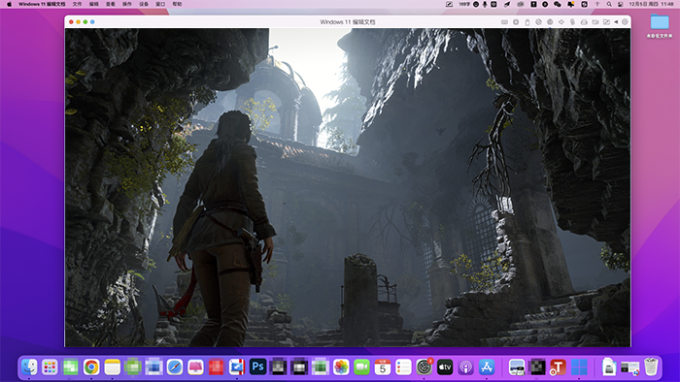Open Reminders in the Dock
The height and width of the screenshot is (382, 680).
point(403,367)
